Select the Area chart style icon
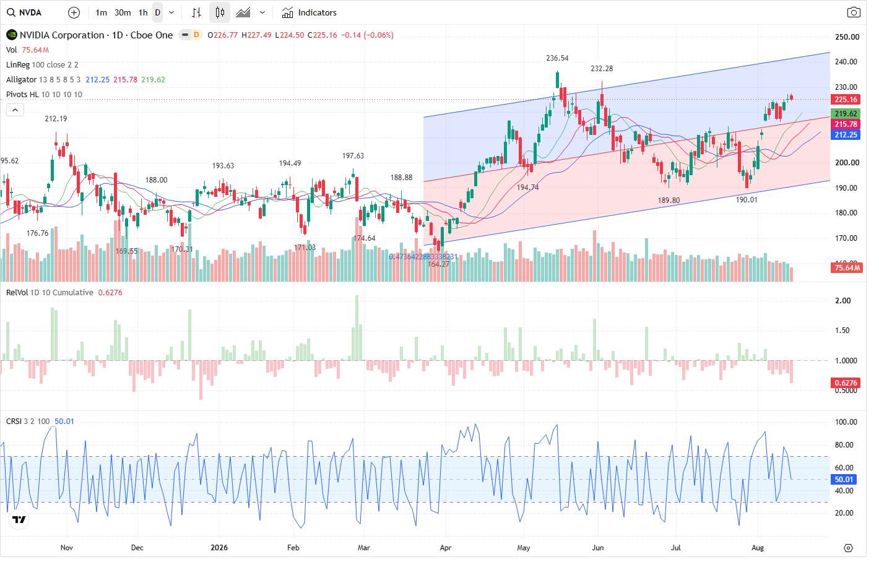Image resolution: width=879 pixels, height=588 pixels. 244,12
